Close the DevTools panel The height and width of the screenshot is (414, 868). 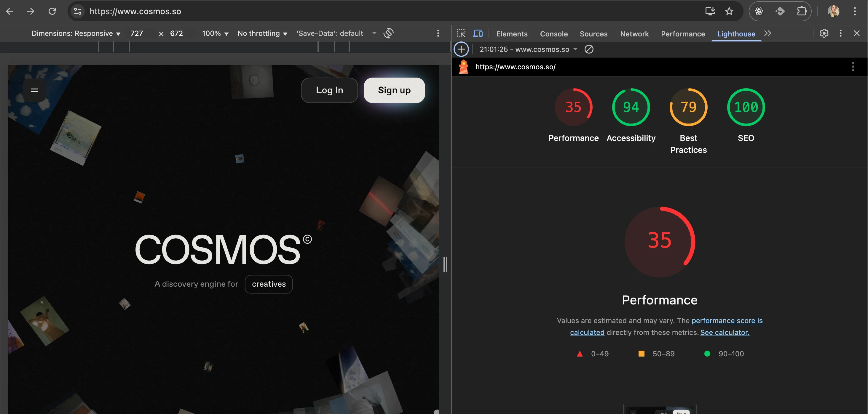[856, 33]
